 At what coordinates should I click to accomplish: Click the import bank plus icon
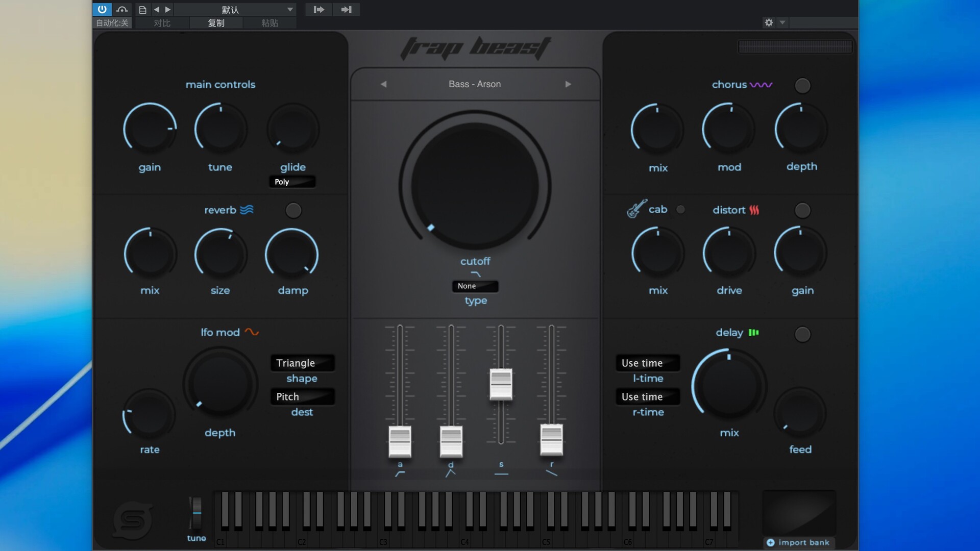(771, 542)
